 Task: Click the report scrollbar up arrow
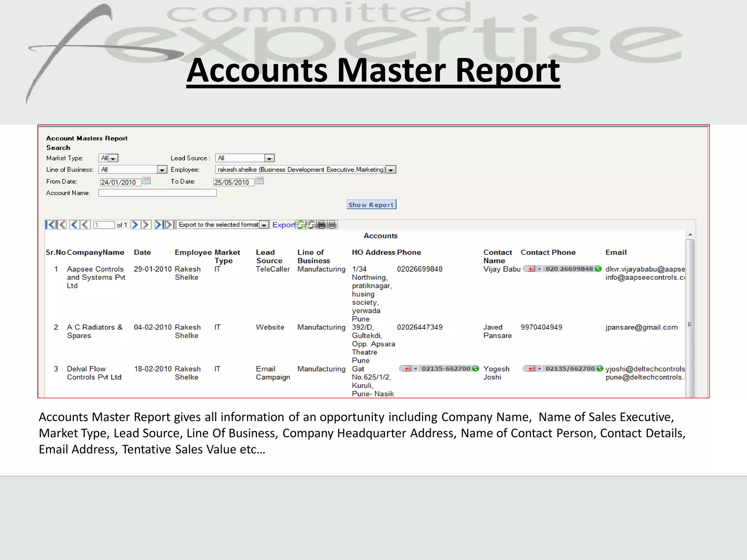pyautogui.click(x=690, y=235)
